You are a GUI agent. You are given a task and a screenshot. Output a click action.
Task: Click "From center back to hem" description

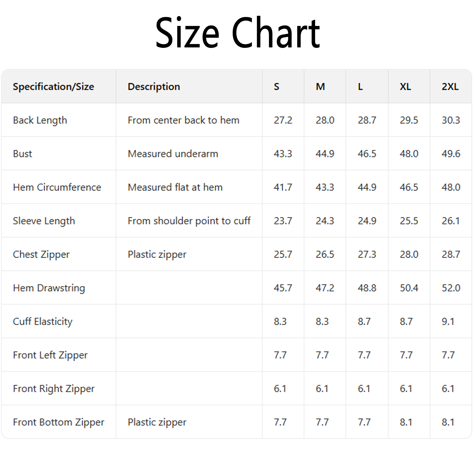click(x=183, y=120)
